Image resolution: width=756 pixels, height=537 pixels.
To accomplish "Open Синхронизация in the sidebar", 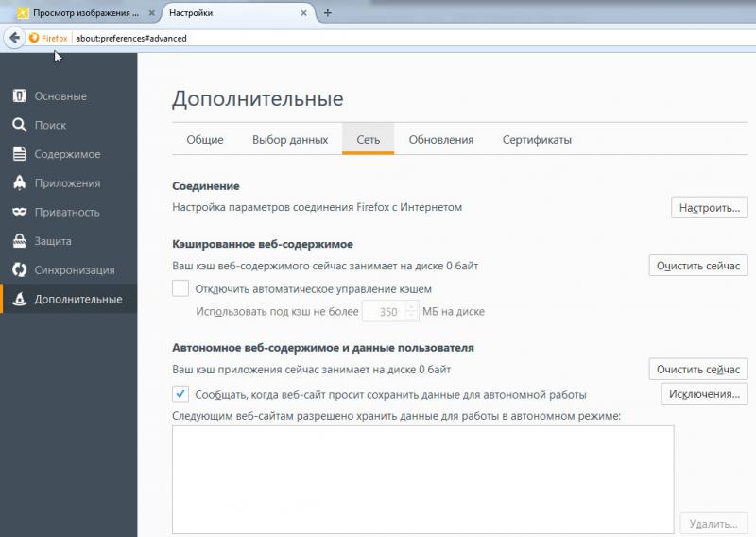I will tap(68, 269).
